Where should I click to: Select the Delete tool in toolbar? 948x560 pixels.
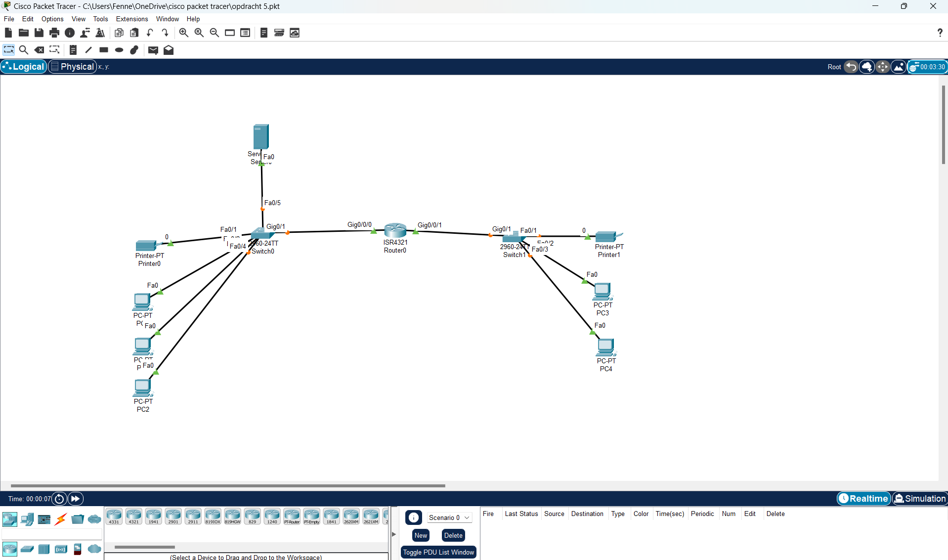click(x=39, y=50)
